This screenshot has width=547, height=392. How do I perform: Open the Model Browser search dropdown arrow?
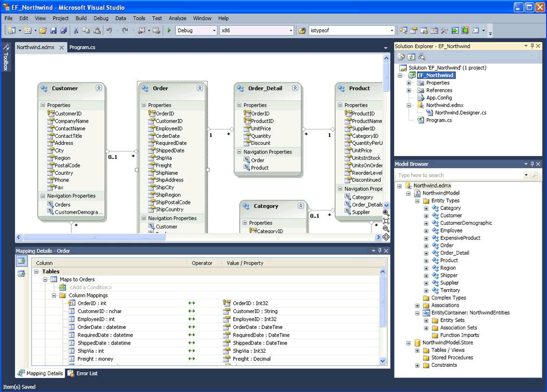[526, 175]
